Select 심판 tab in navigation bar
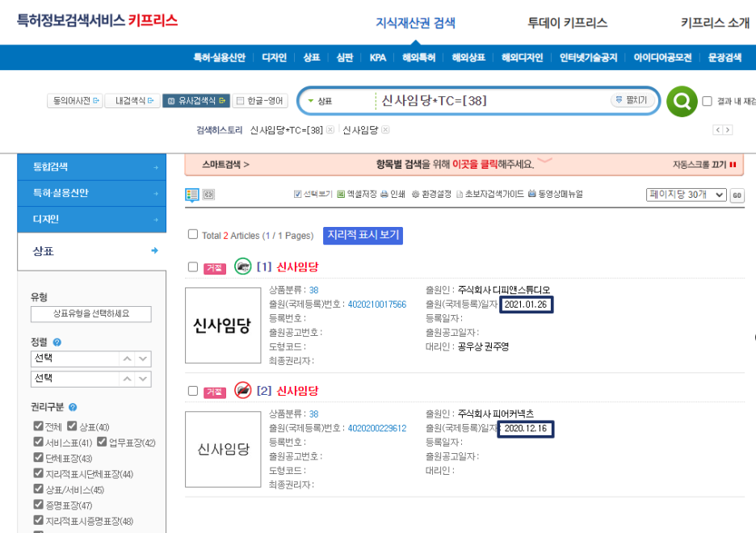Screen dimensions: 756x533 tap(345, 57)
